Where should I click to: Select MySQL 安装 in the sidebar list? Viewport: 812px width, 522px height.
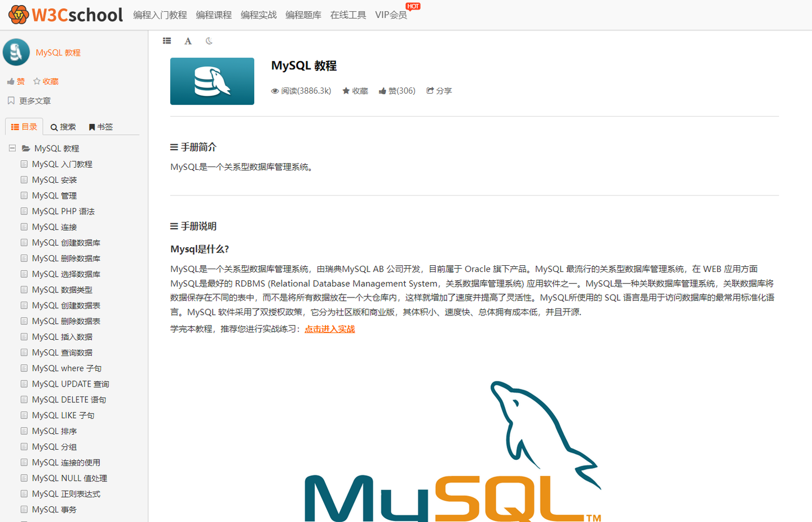coord(55,179)
